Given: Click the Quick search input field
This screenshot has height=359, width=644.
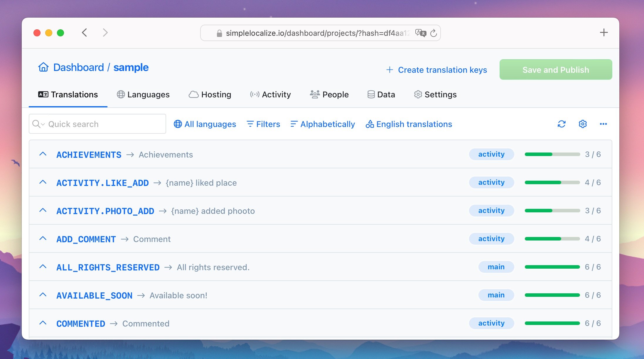Looking at the screenshot, I should [x=97, y=124].
